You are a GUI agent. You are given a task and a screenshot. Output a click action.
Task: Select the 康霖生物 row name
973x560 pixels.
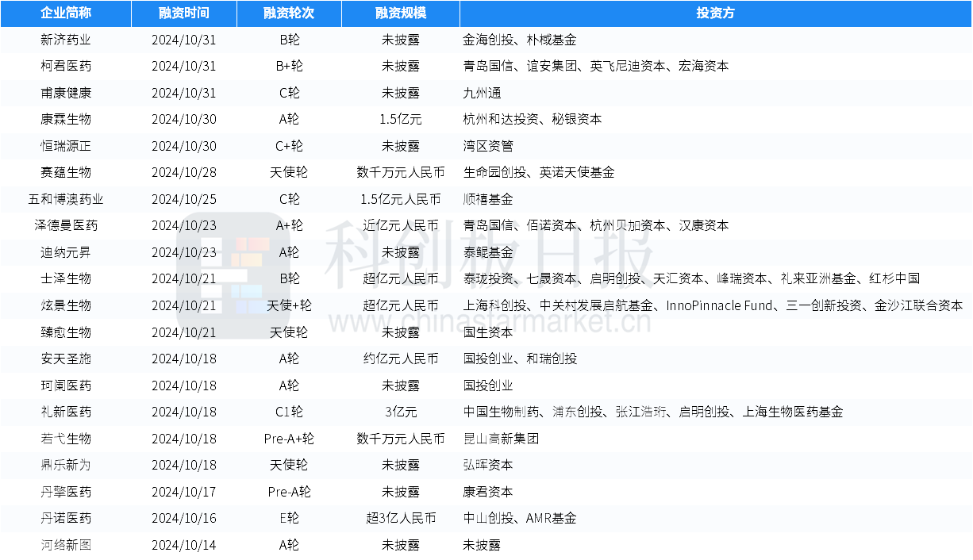[x=66, y=119]
